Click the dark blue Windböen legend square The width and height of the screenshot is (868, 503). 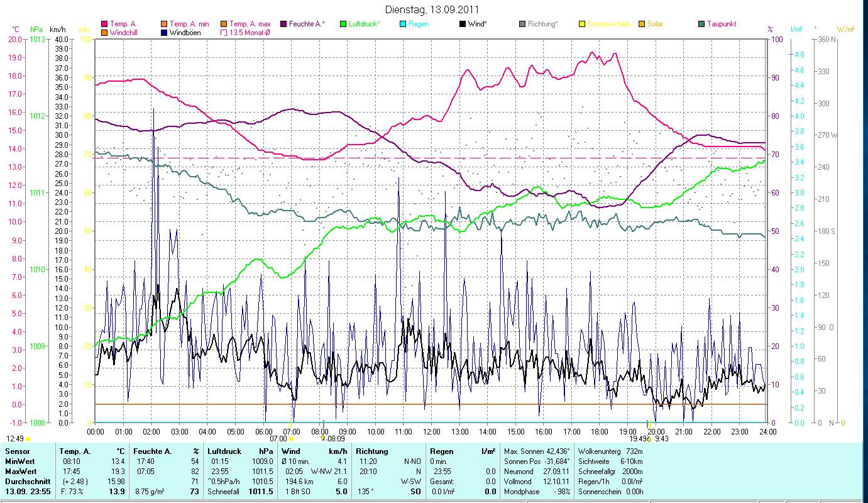(164, 32)
